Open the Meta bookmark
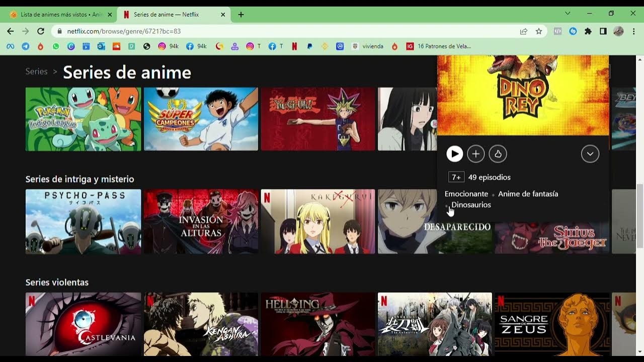 [x=10, y=46]
